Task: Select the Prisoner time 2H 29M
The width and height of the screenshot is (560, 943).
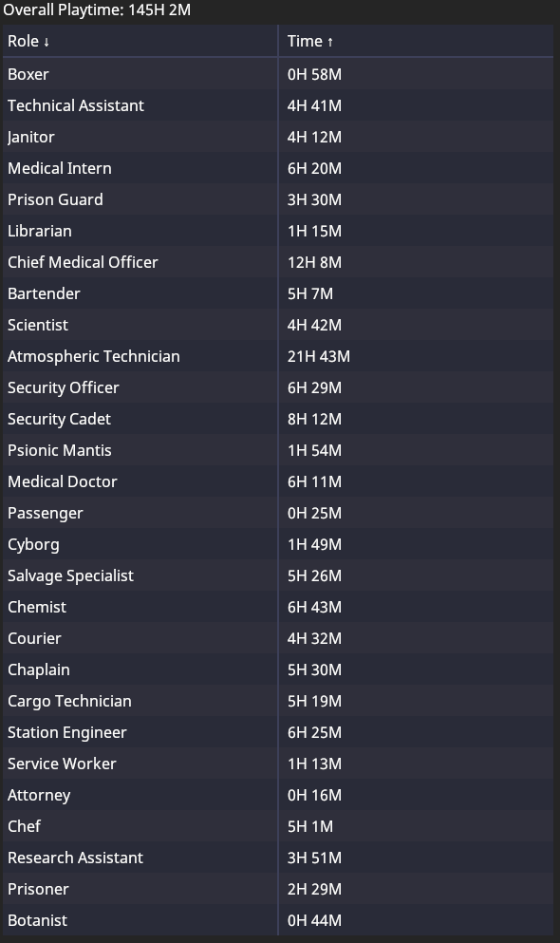Action: coord(314,889)
